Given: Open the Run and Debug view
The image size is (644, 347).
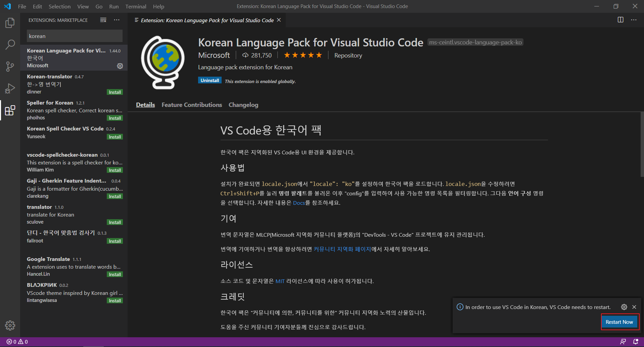Looking at the screenshot, I should pos(10,88).
